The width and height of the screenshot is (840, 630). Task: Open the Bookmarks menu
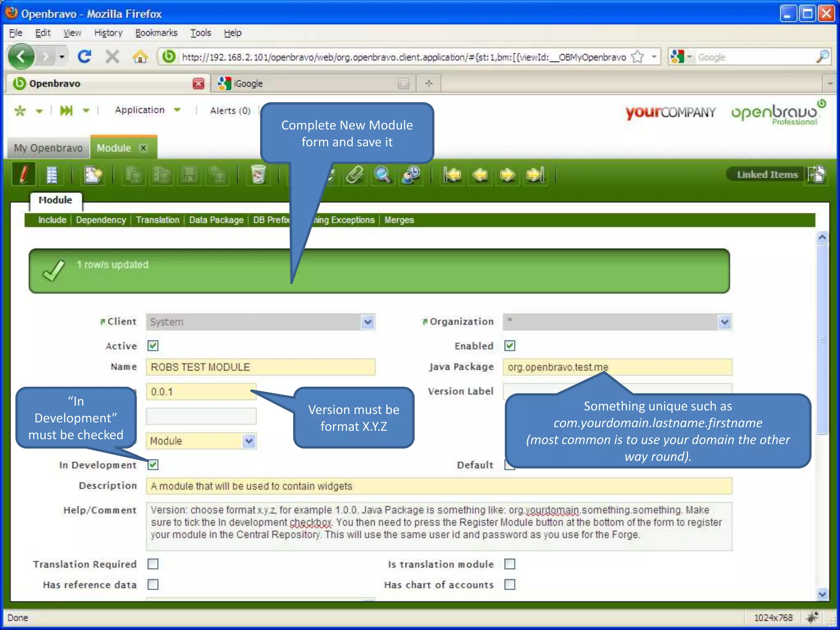[156, 33]
